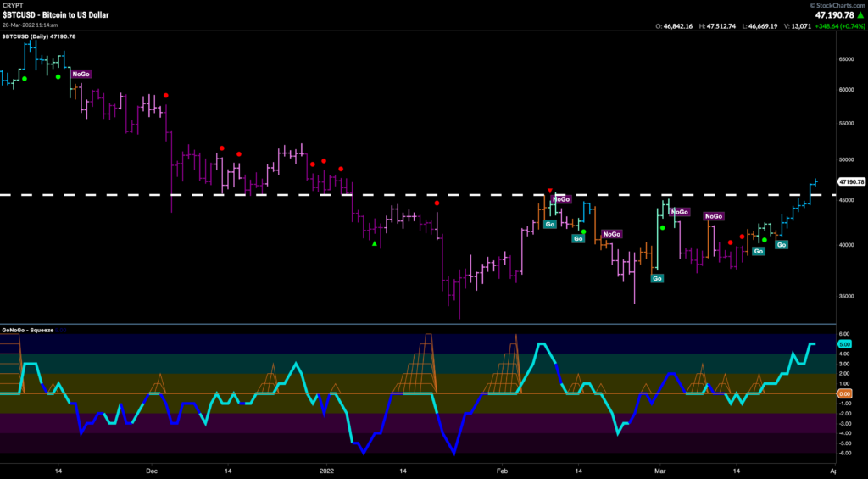This screenshot has height=479, width=868.
Task: Click the 47190.78 price tag on the axis
Action: tap(851, 181)
